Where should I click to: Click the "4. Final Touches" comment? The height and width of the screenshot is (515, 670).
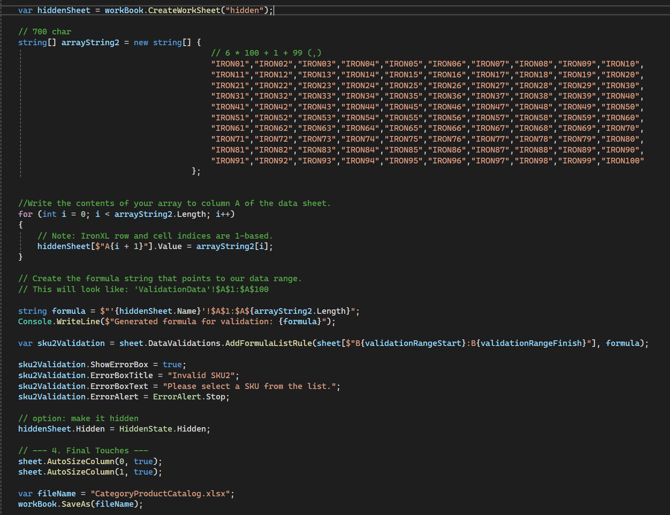click(x=83, y=451)
